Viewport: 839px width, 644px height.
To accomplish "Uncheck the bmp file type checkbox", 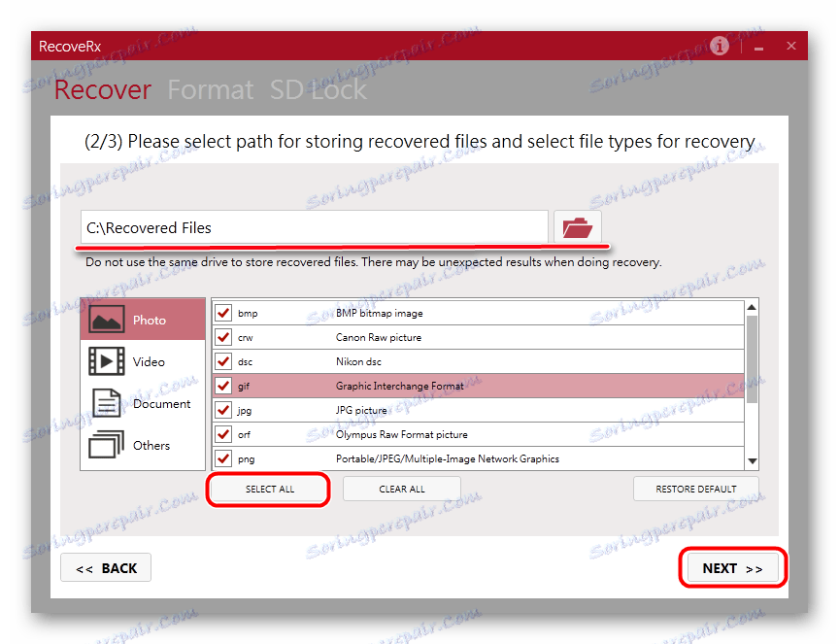I will tap(223, 313).
